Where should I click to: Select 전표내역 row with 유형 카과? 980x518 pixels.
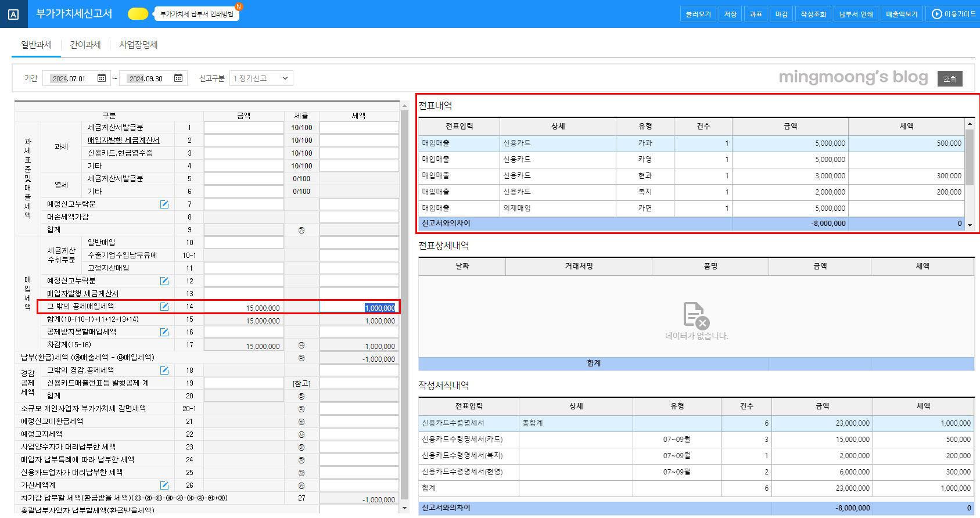(x=691, y=143)
